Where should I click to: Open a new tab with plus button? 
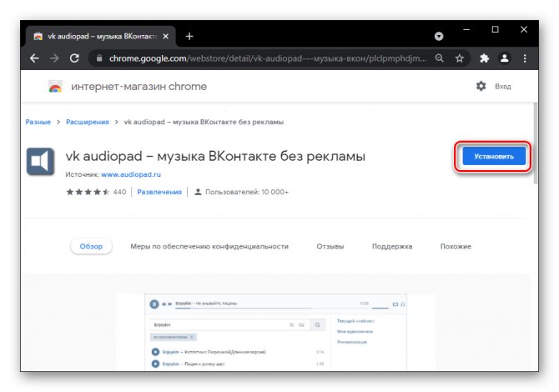point(189,36)
